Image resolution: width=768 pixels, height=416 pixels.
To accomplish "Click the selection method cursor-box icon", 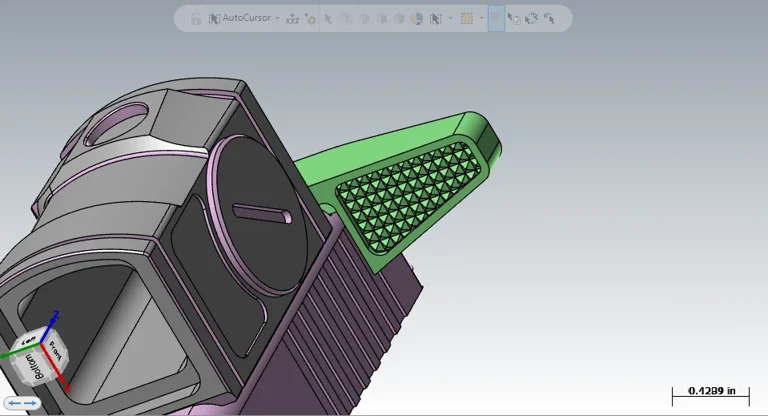I will click(435, 18).
